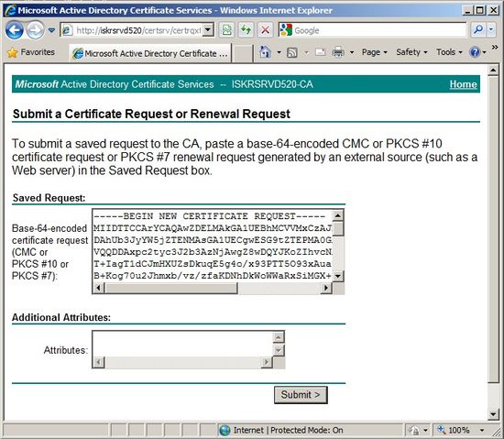Open the Safety menu
The height and width of the screenshot is (439, 504).
click(x=411, y=52)
